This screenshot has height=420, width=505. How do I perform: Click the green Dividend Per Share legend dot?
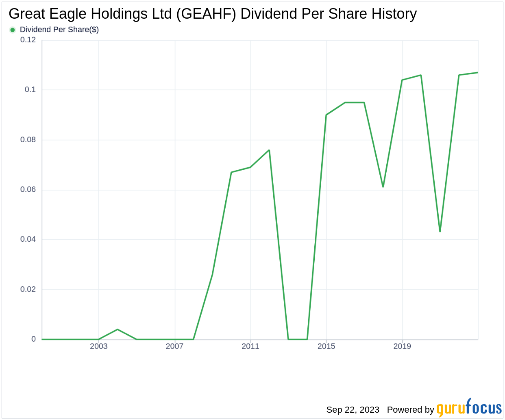13,30
